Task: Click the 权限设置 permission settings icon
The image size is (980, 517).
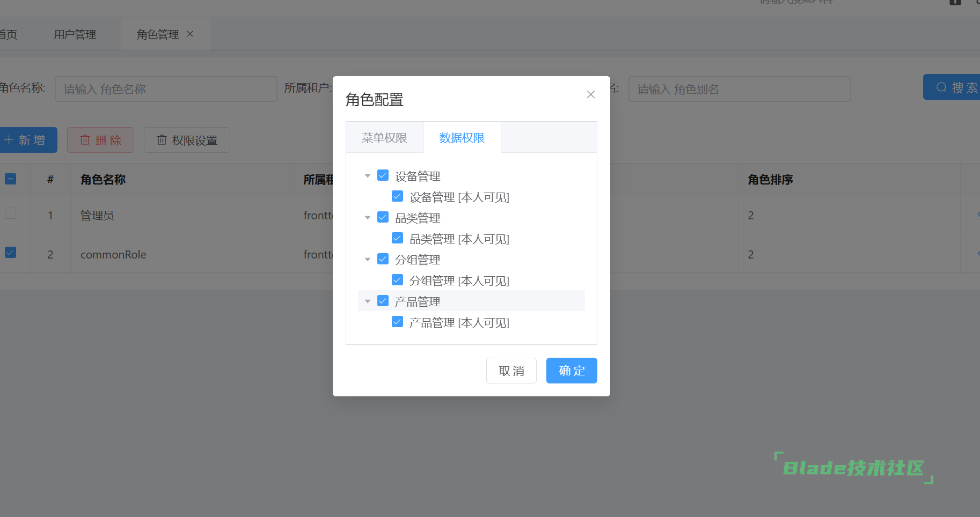Action: 162,140
